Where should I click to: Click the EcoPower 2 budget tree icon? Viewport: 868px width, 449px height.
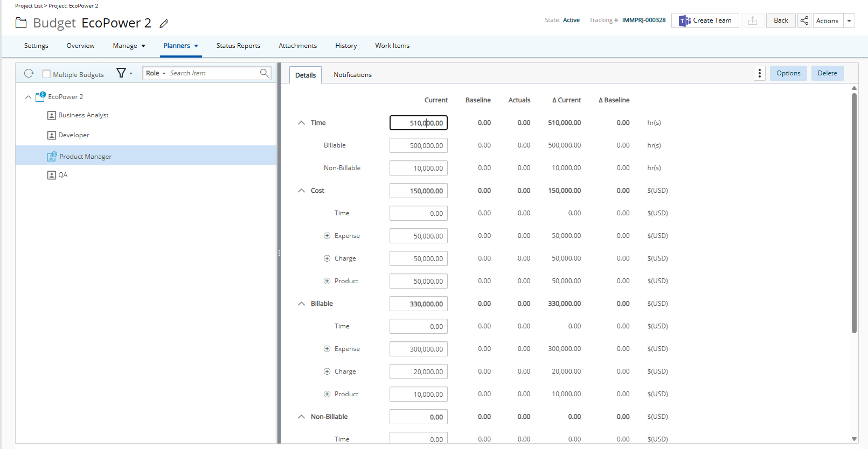[x=40, y=96]
